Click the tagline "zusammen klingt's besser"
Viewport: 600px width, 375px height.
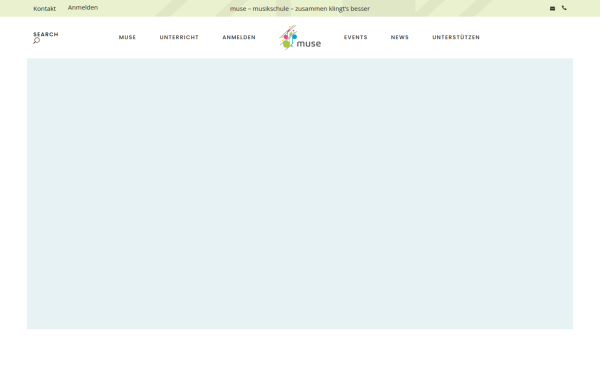333,8
